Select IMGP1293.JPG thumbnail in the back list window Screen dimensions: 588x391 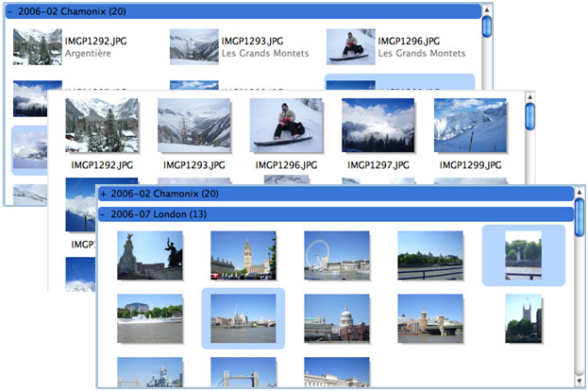pos(194,47)
